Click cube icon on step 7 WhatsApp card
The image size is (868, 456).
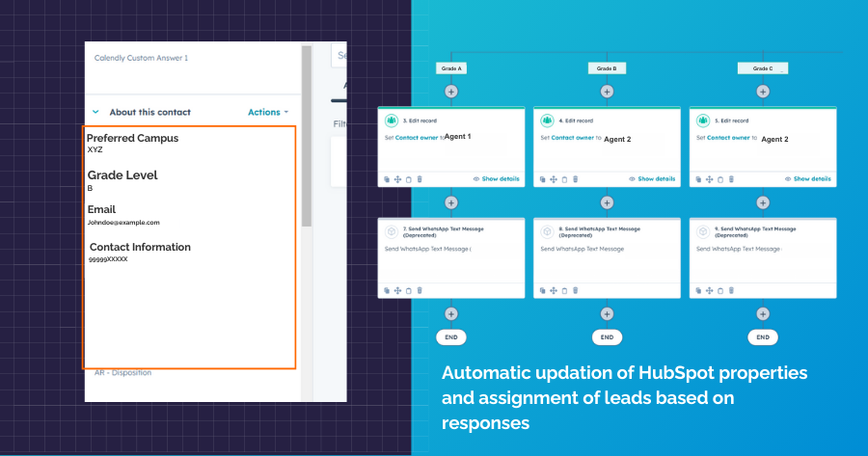[392, 231]
